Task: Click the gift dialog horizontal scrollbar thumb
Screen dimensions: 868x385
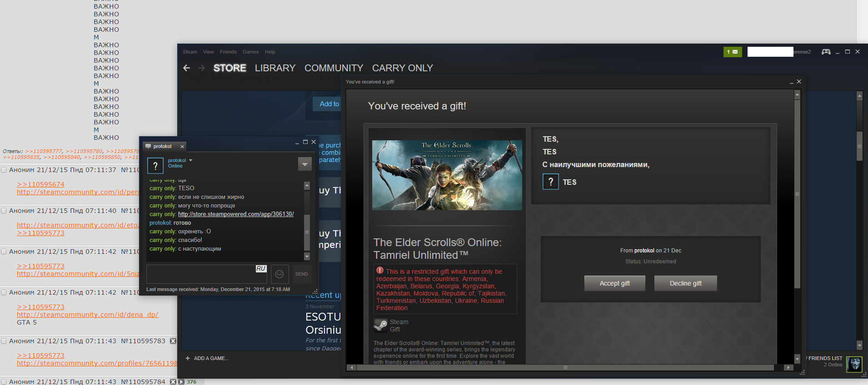Action: point(565,367)
